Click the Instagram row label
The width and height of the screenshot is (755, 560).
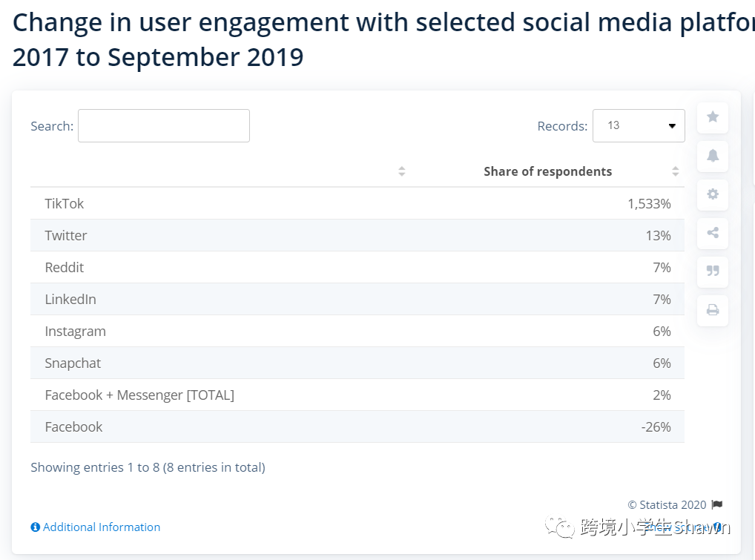[x=75, y=332]
